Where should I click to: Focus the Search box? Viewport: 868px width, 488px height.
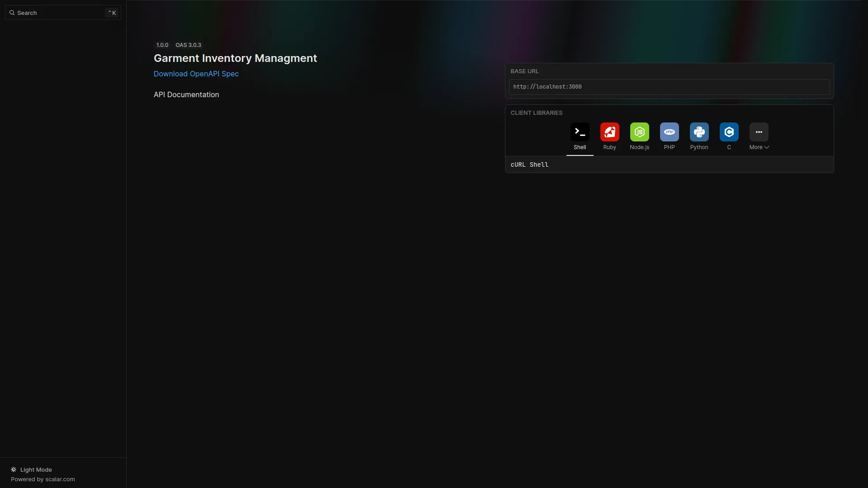(59, 13)
